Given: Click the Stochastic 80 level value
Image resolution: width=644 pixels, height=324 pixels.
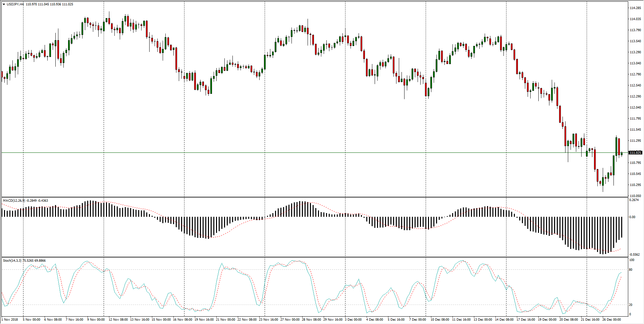Looking at the screenshot, I should click(631, 270).
